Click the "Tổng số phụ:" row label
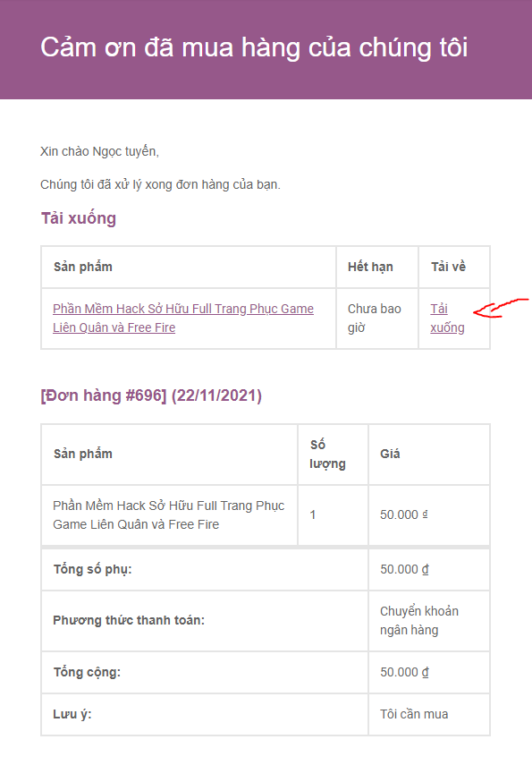Viewport: 532px width, 765px height. click(x=93, y=569)
